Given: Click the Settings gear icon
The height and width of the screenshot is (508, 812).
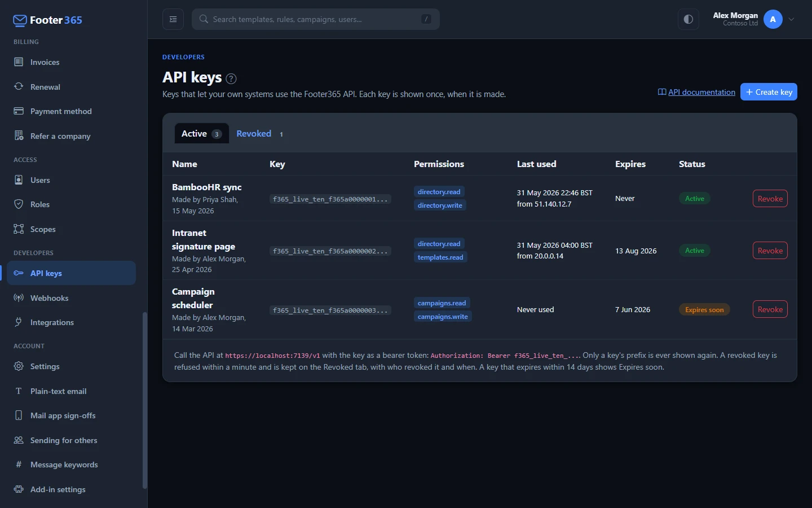Looking at the screenshot, I should [x=19, y=366].
